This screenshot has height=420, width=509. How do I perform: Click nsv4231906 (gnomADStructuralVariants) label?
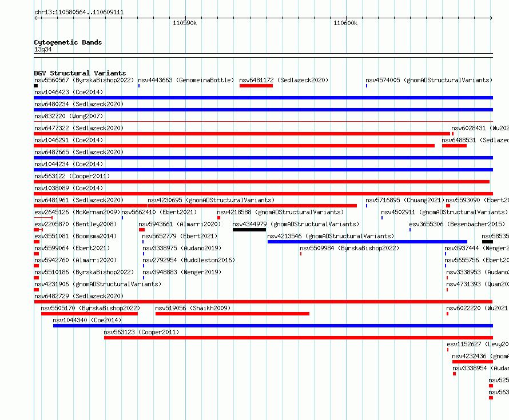click(x=98, y=284)
